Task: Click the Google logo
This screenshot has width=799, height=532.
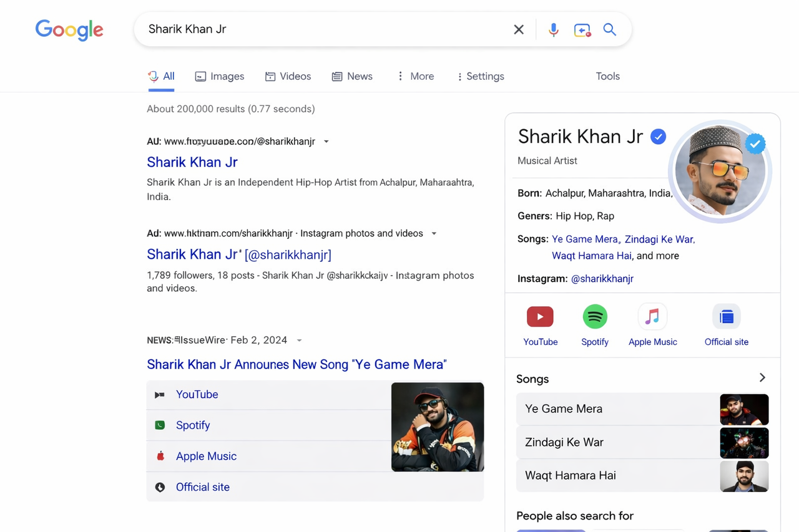Action: click(x=69, y=30)
